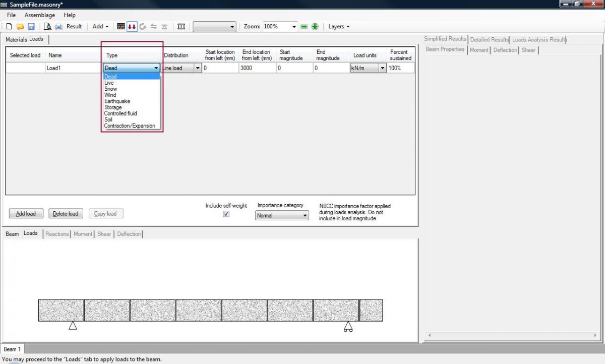Image resolution: width=605 pixels, height=364 pixels.
Task: Click the rotate beam icon
Action: click(x=143, y=26)
